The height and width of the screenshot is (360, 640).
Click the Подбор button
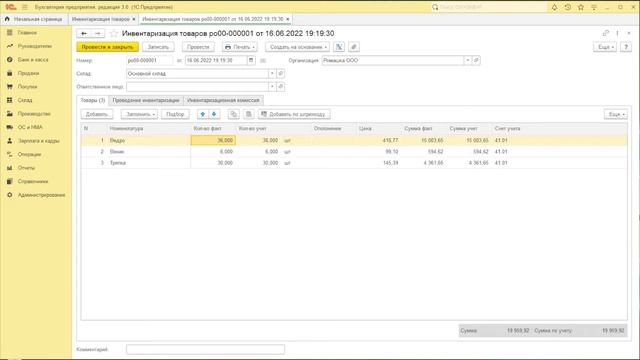tap(175, 114)
